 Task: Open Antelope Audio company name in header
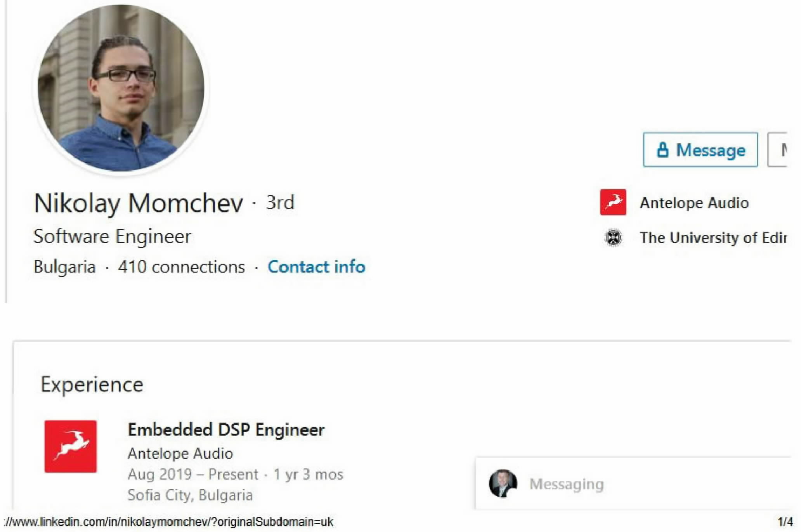click(694, 203)
